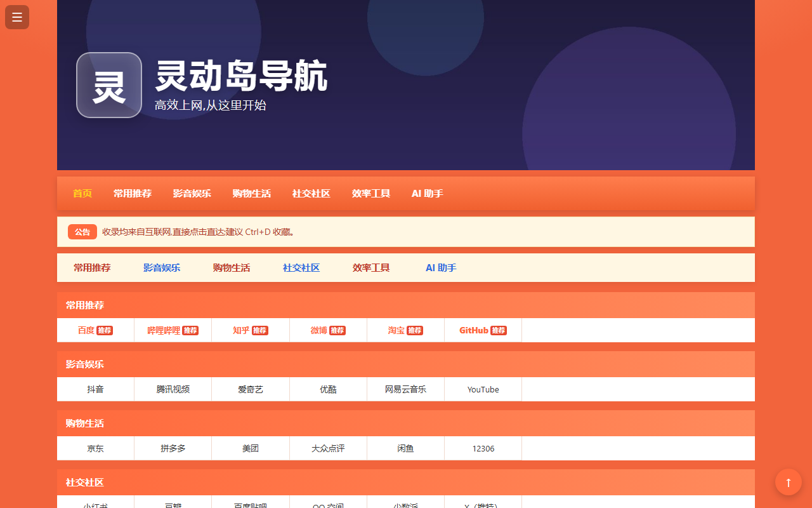
Task: Click the 推荐 badge next to 百度
Action: tap(105, 330)
